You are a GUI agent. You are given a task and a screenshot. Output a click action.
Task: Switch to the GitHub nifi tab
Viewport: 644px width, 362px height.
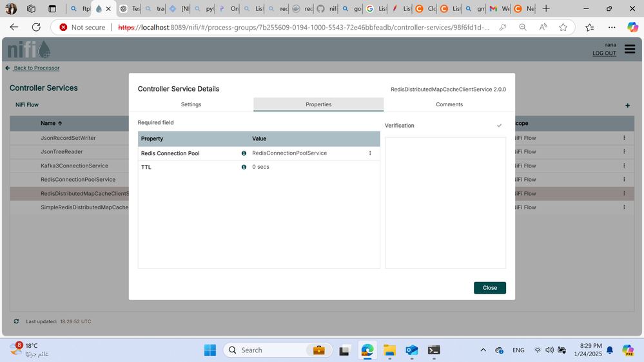pos(327,8)
